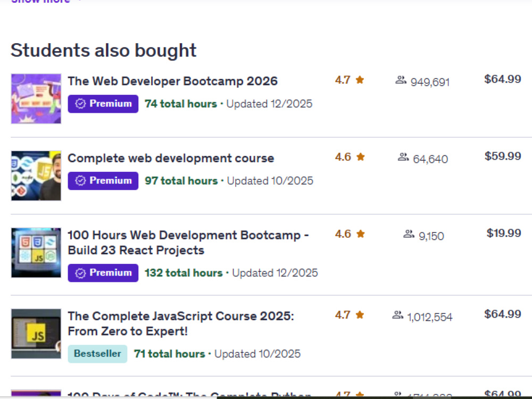Open The Complete JavaScript Course 2025 title
The image size is (532, 399).
pos(180,323)
